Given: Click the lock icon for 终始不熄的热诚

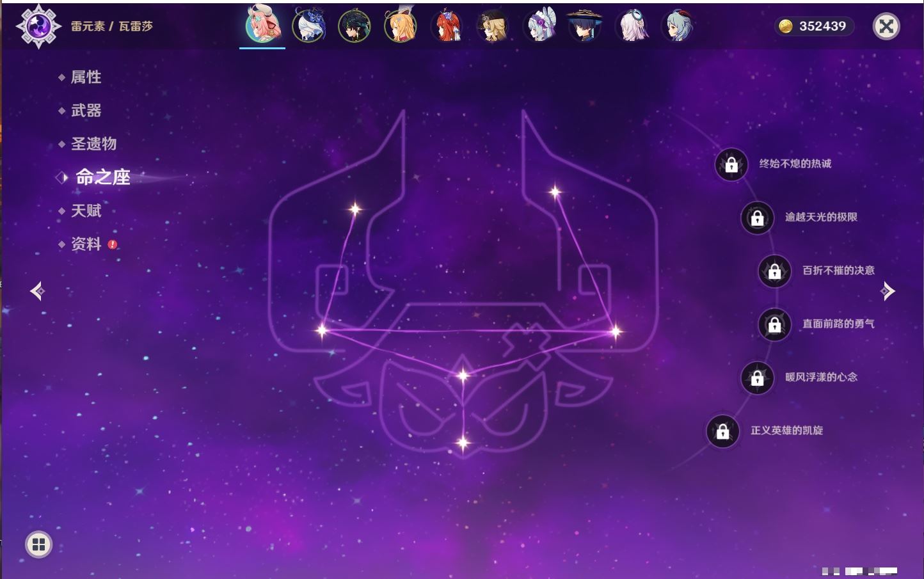Looking at the screenshot, I should [x=731, y=165].
